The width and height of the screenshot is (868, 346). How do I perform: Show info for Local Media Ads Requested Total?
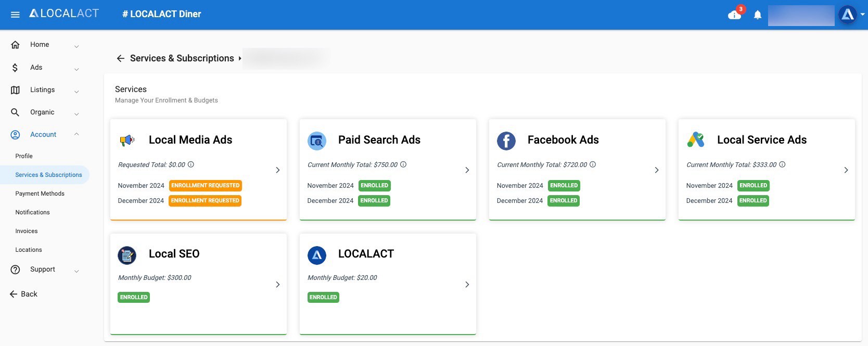click(191, 164)
